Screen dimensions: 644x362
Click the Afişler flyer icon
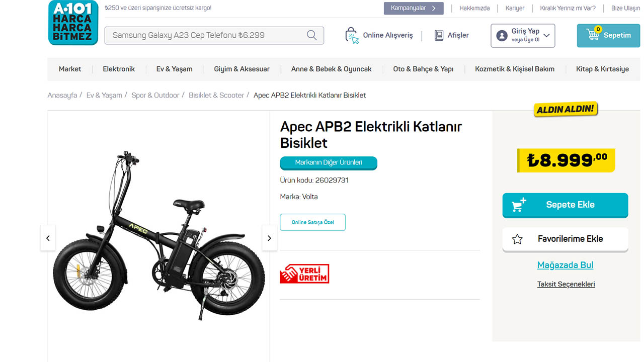(x=439, y=35)
